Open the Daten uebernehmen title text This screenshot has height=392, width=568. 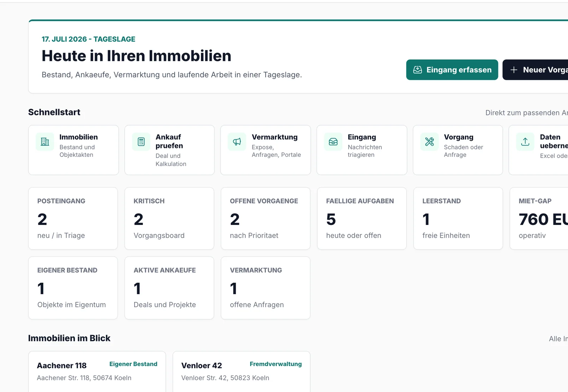click(554, 141)
